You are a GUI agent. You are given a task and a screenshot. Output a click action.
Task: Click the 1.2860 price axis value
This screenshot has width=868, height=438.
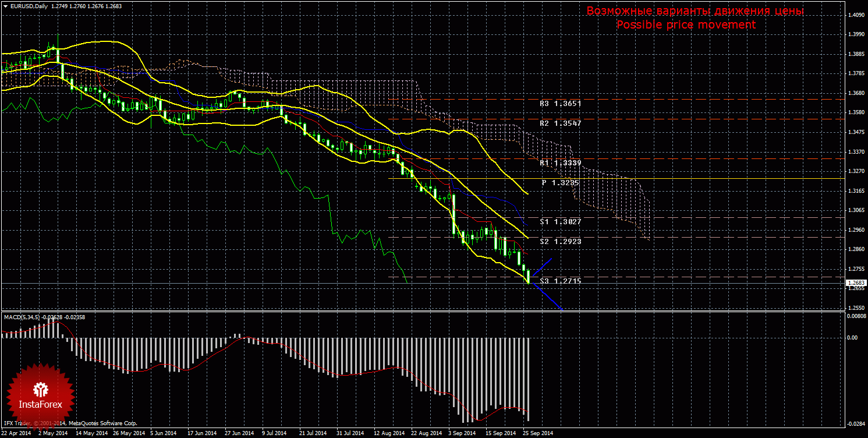tap(855, 250)
